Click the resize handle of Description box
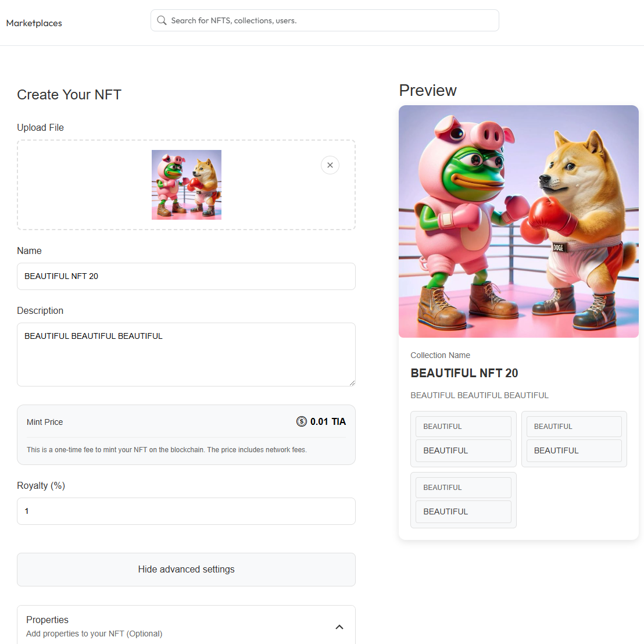 pyautogui.click(x=352, y=383)
